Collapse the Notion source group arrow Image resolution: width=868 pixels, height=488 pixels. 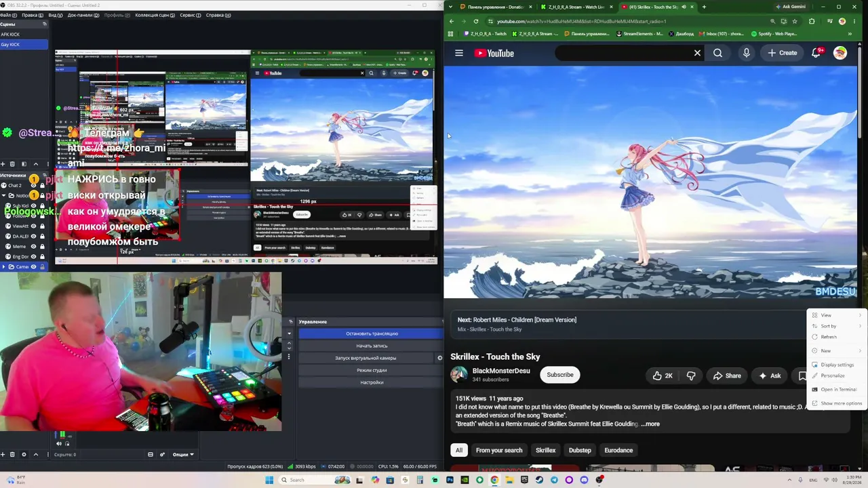point(3,196)
